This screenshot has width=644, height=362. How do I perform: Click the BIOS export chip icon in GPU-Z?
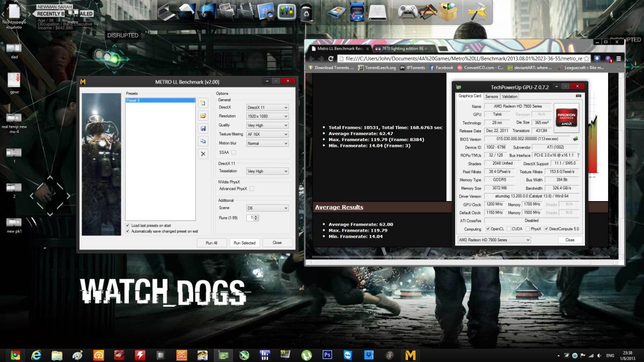576,139
